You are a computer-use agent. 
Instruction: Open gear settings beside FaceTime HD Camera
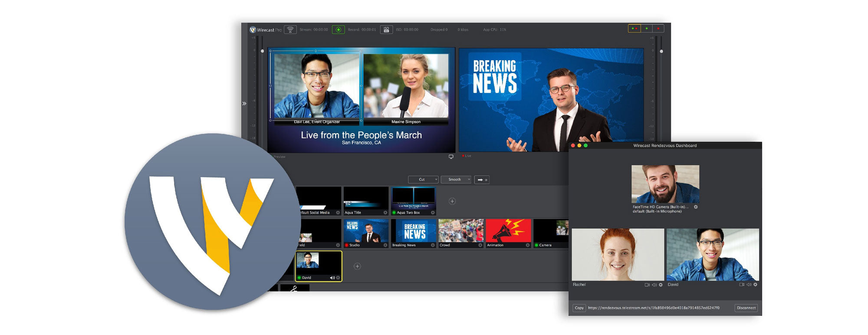click(696, 207)
